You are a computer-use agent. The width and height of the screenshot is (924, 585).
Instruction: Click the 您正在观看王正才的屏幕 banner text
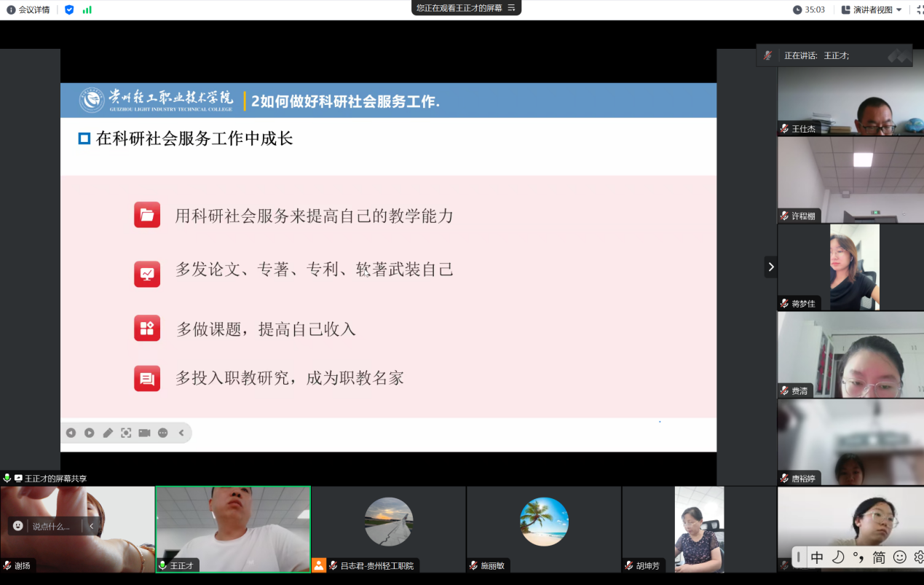click(x=459, y=7)
